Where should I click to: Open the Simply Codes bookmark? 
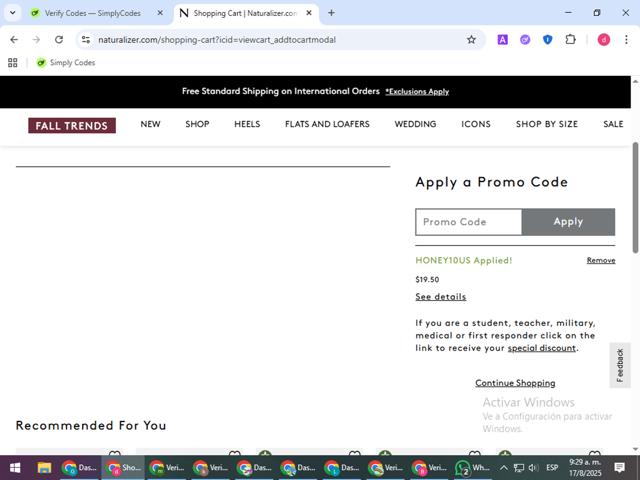coord(66,62)
